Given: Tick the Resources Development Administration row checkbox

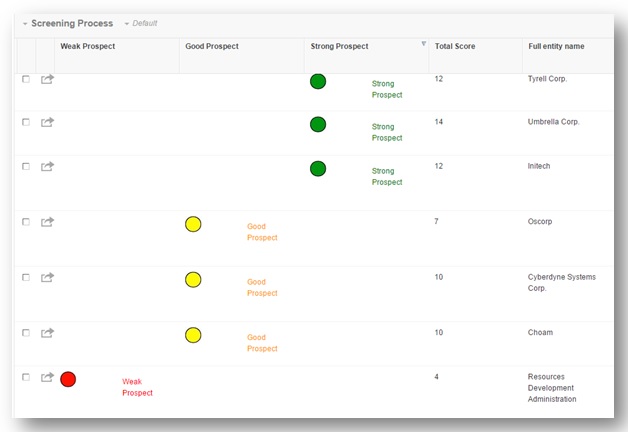Looking at the screenshot, I should pyautogui.click(x=26, y=377).
